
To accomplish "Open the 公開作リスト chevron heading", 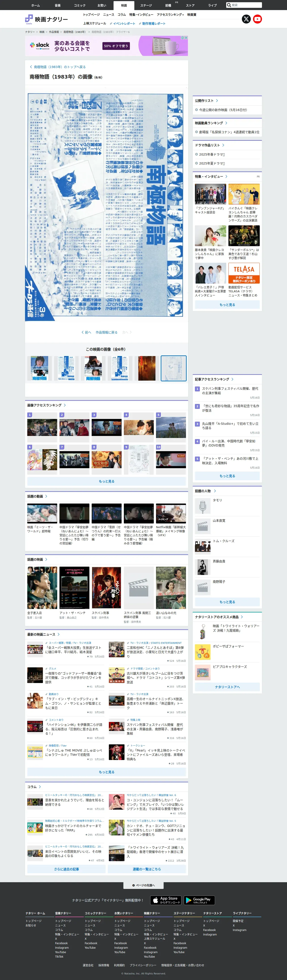I will [206, 101].
